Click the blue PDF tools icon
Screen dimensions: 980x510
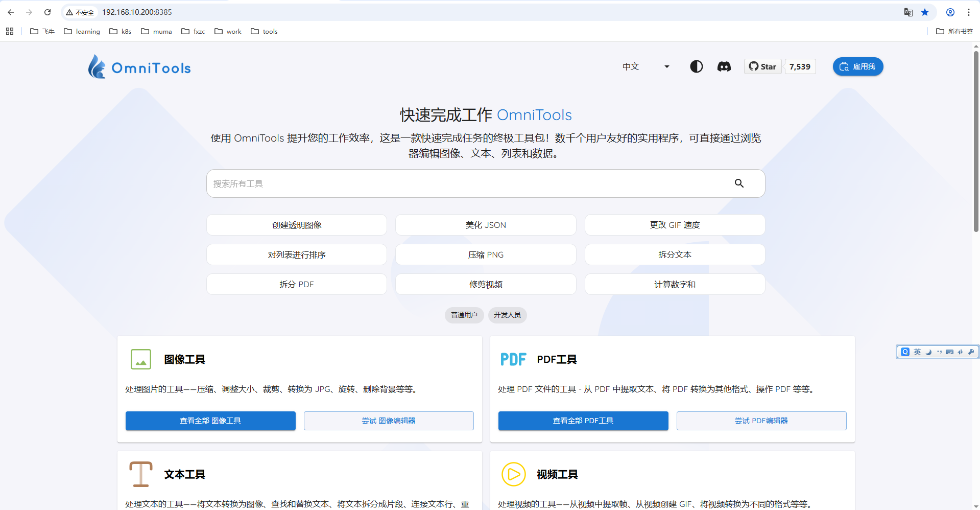pos(513,359)
